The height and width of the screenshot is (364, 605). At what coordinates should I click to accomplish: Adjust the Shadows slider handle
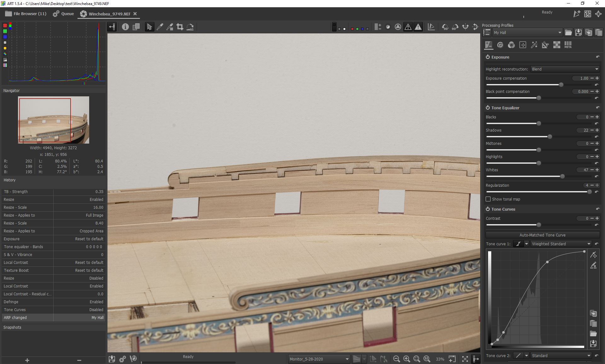pyautogui.click(x=550, y=137)
